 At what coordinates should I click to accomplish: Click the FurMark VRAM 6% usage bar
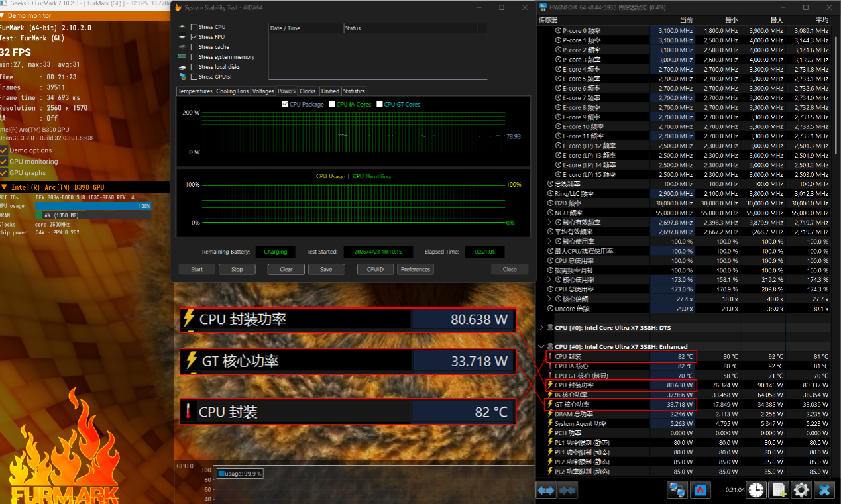(x=93, y=215)
